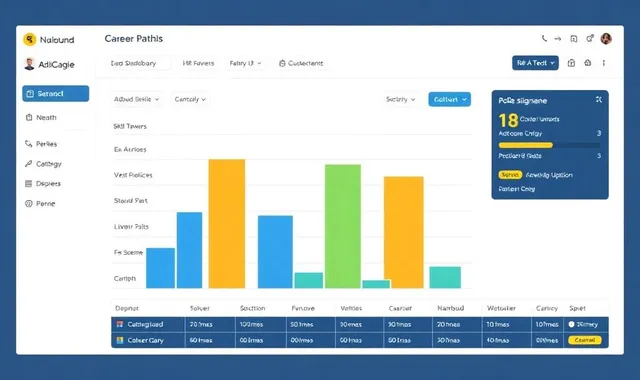Image resolution: width=640 pixels, height=380 pixels.
Task: Click the document icon beside the arrow
Action: [x=573, y=39]
